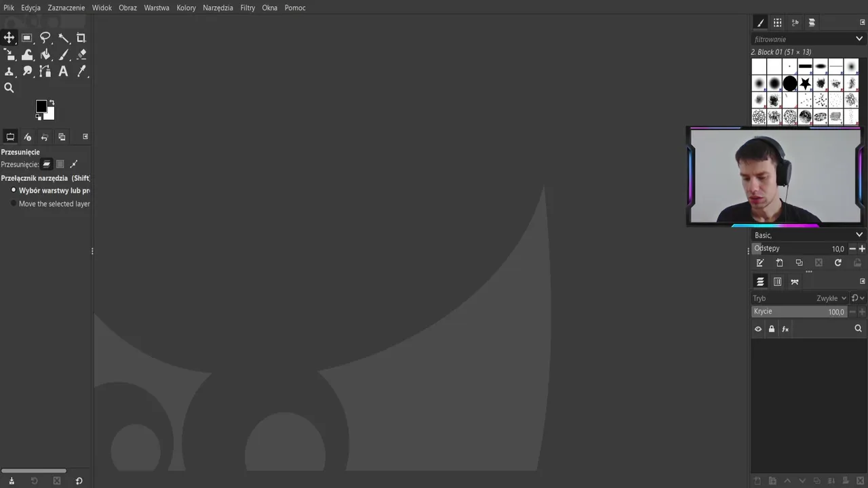
Task: Select the Eraser tool
Action: pyautogui.click(x=81, y=55)
